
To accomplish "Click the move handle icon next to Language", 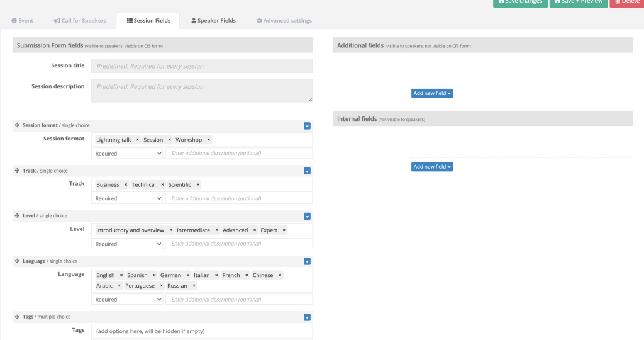I will pos(17,261).
